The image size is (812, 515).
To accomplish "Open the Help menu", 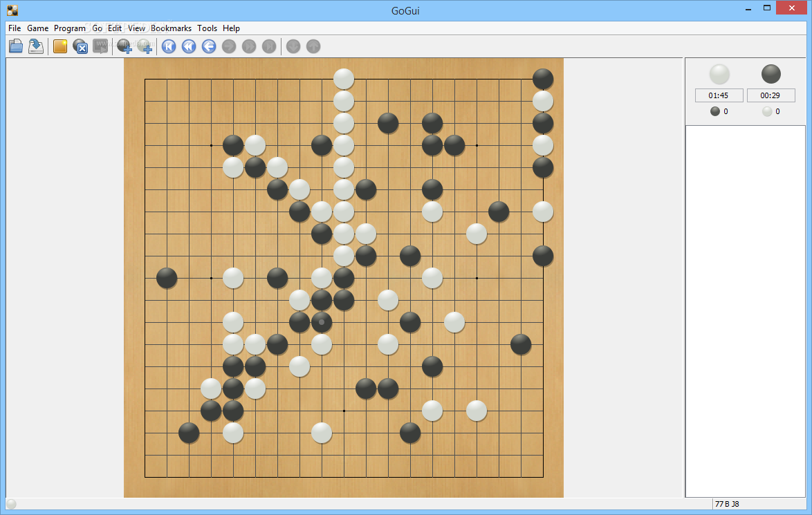I will coord(231,28).
